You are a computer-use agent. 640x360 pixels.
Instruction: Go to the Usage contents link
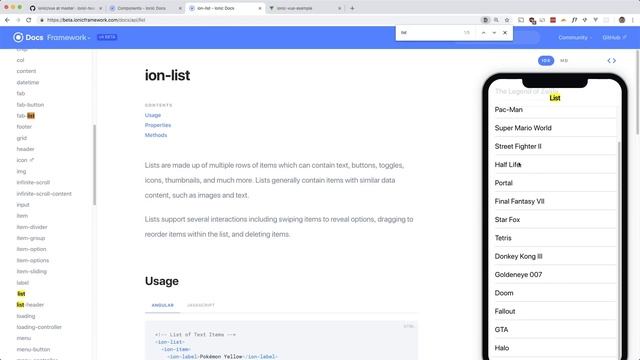(x=153, y=115)
